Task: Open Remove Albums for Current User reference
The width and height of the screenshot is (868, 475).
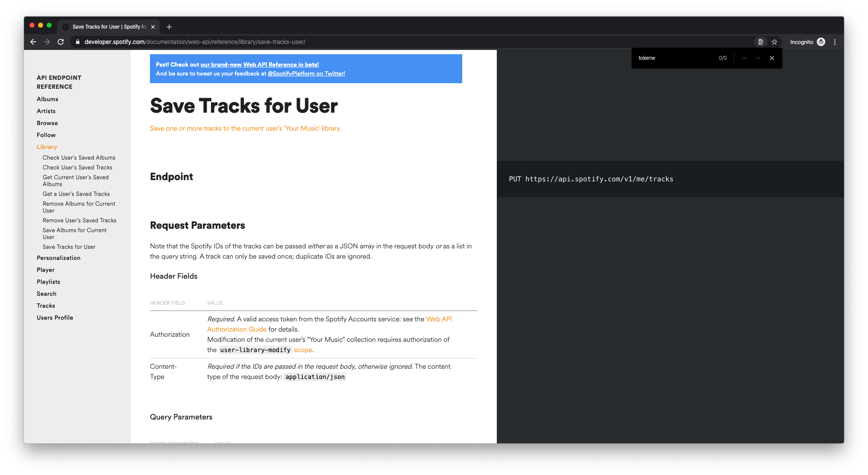Action: click(79, 207)
